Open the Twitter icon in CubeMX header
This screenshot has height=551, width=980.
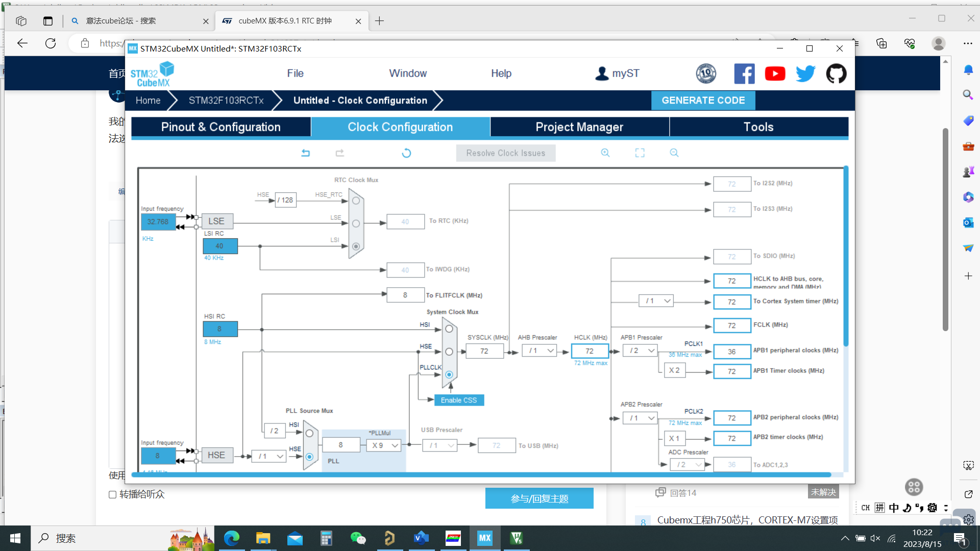click(x=805, y=73)
